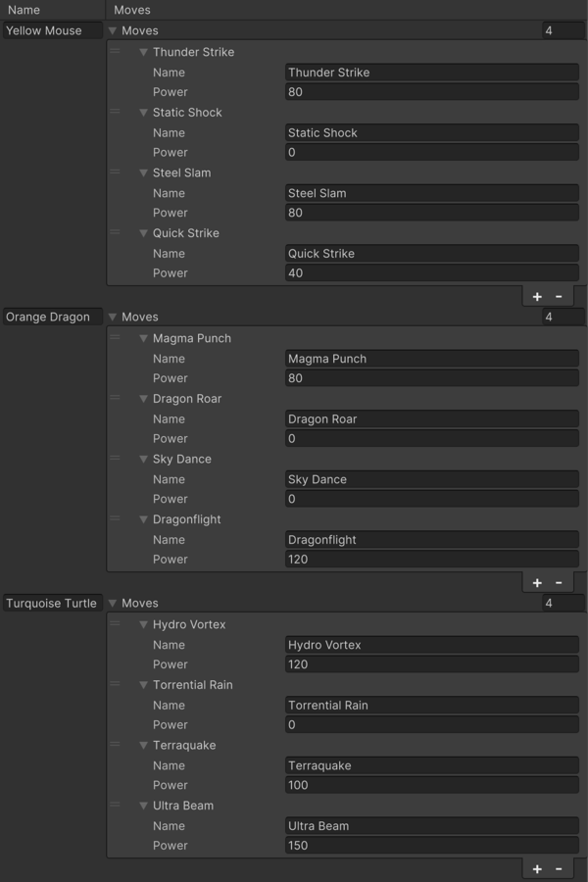Select the Power field of Ultra Beam
588x882 pixels.
pyautogui.click(x=431, y=845)
